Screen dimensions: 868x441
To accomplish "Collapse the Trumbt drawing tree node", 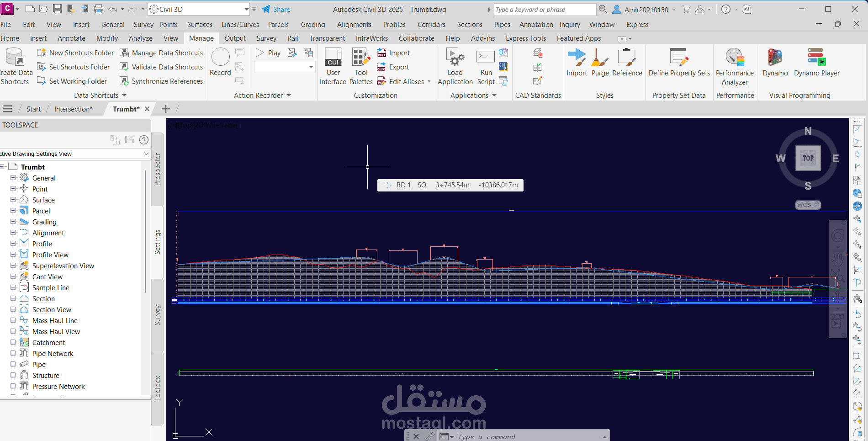I will coord(3,167).
